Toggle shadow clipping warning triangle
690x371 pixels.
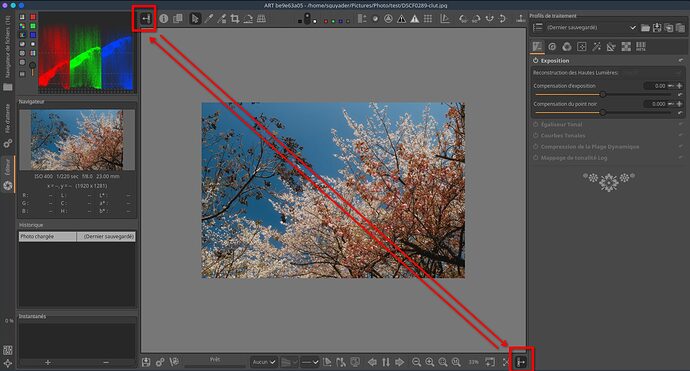401,19
